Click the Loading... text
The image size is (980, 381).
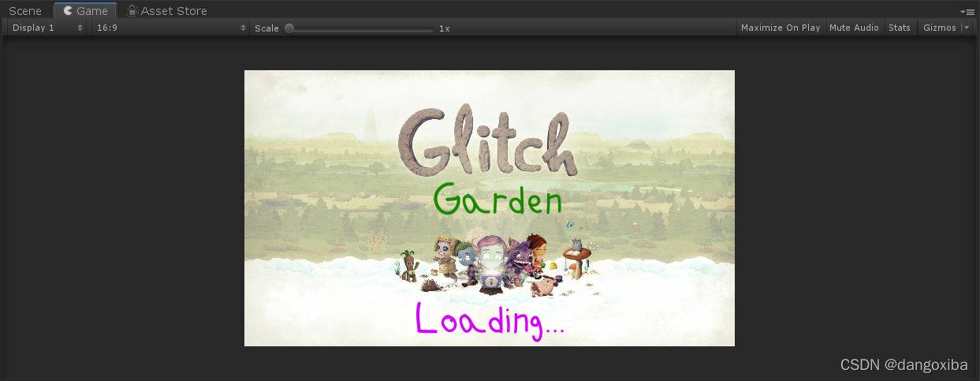pos(490,320)
